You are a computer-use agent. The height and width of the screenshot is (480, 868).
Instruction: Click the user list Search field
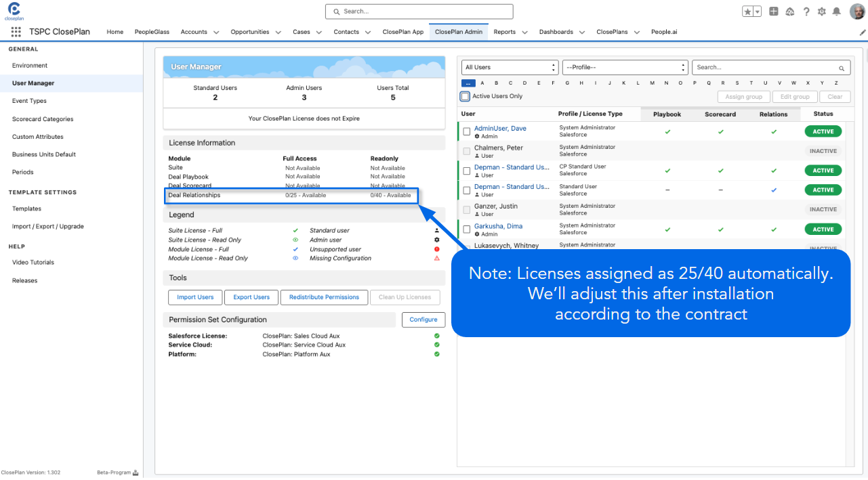[x=771, y=68]
